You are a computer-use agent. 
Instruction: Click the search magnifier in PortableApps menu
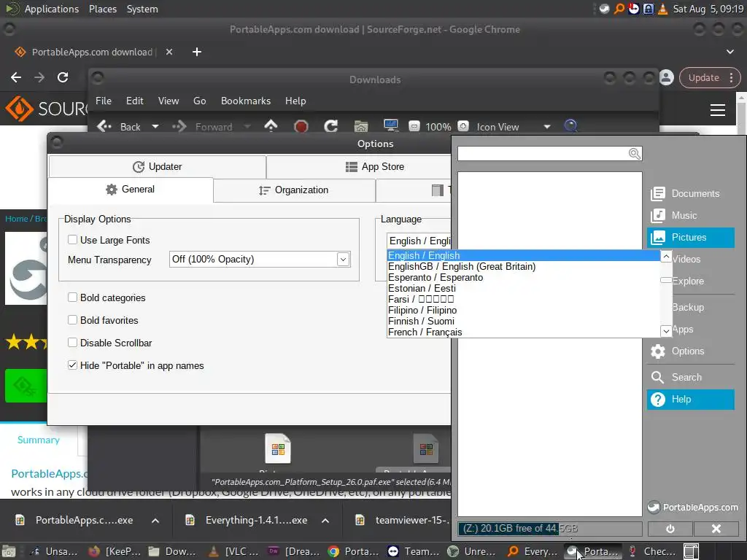pyautogui.click(x=634, y=153)
